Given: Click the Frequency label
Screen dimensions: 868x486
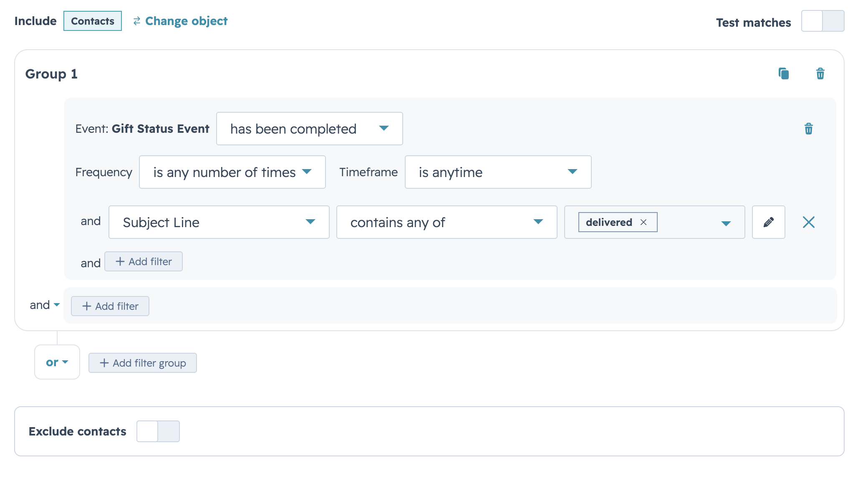Looking at the screenshot, I should click(104, 172).
